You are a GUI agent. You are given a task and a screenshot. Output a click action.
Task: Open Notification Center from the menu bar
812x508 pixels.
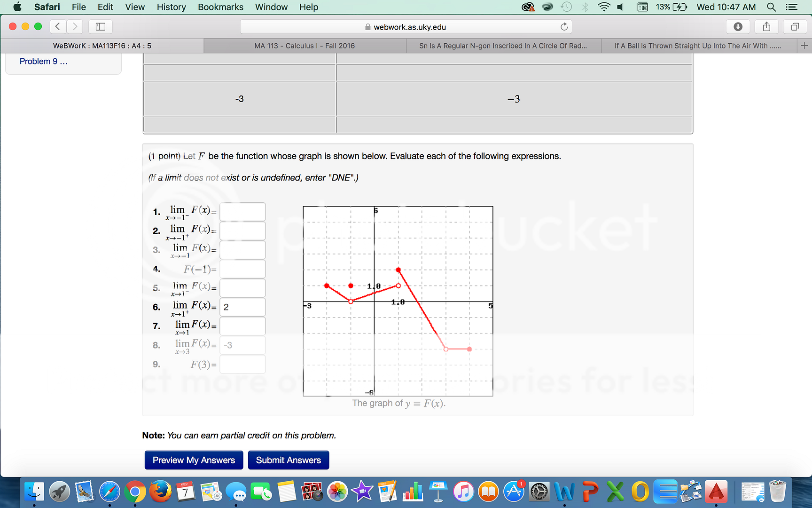point(792,7)
